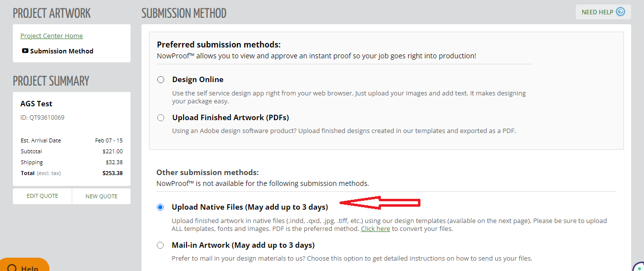The image size is (644, 271).
Task: Click the Upload Finished Artwork (PDFs) label
Action: 230,117
